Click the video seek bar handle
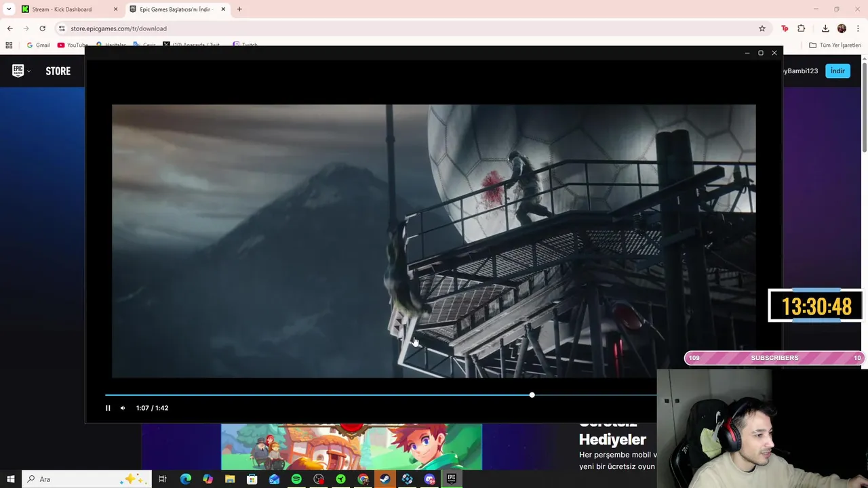The image size is (868, 488). 532,394
